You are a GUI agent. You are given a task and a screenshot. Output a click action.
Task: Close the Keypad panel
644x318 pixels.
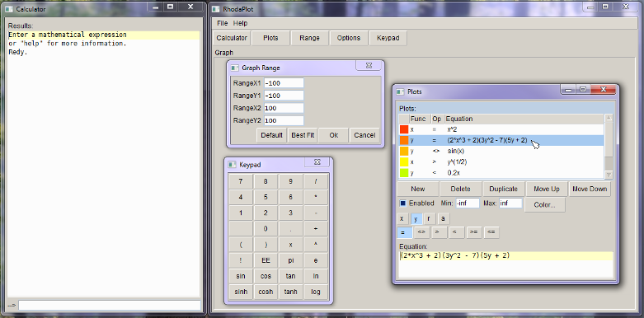tap(317, 162)
